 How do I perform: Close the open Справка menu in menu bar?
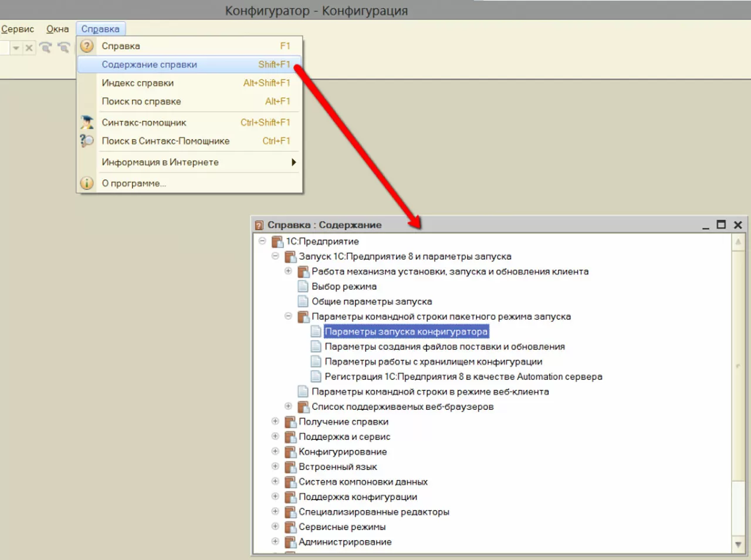click(x=100, y=29)
